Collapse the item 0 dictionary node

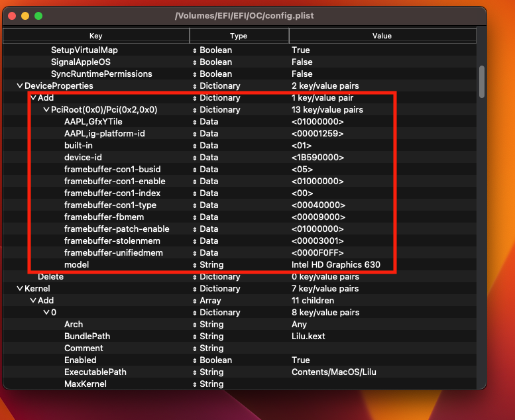click(46, 312)
